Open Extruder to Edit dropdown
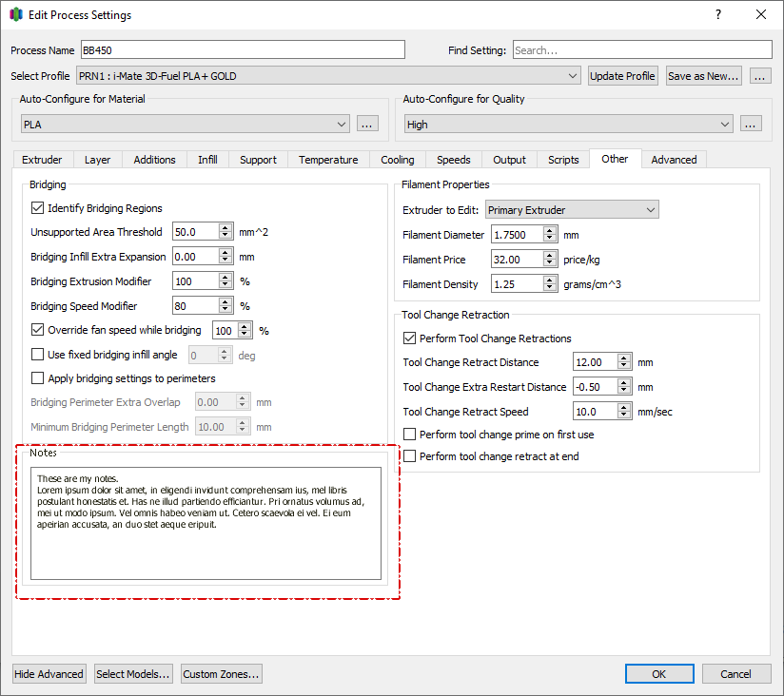The image size is (784, 696). pyautogui.click(x=572, y=210)
